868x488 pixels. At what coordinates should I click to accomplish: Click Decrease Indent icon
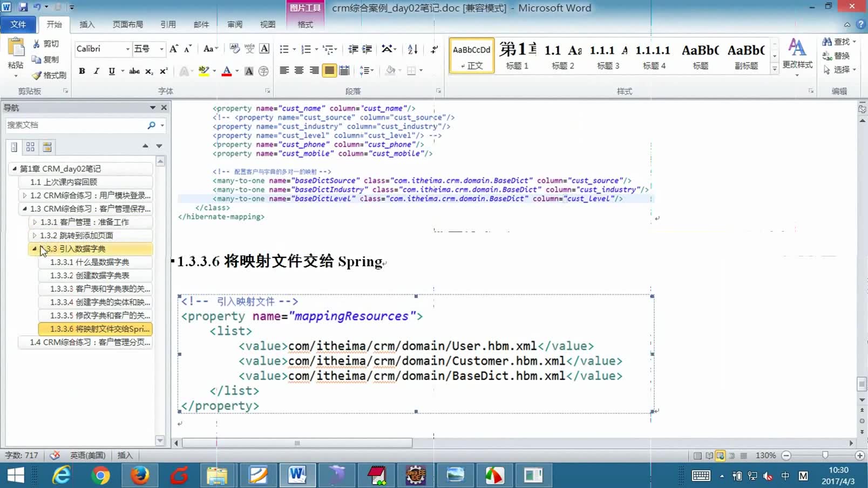(x=353, y=49)
